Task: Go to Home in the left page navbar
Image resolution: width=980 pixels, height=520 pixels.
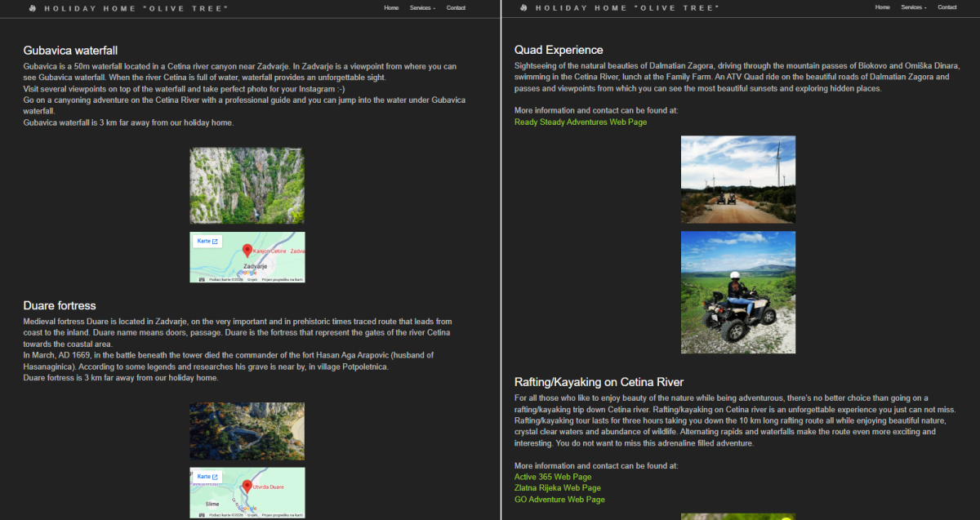Action: click(x=391, y=8)
